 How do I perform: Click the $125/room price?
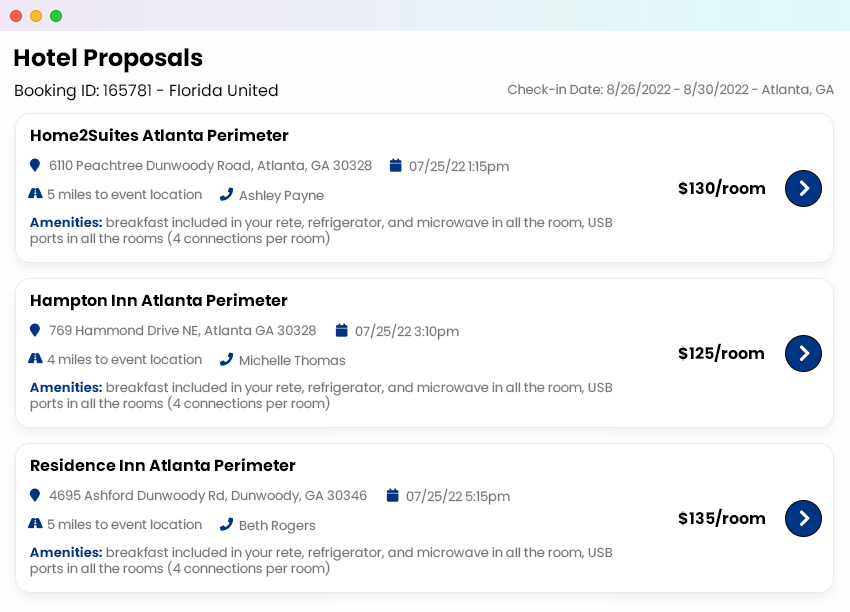(x=721, y=353)
